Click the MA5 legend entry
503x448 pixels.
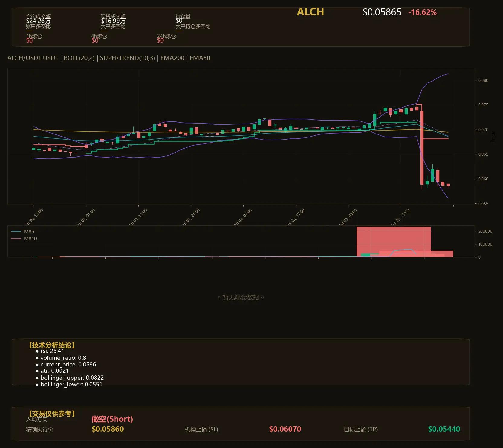click(23, 232)
